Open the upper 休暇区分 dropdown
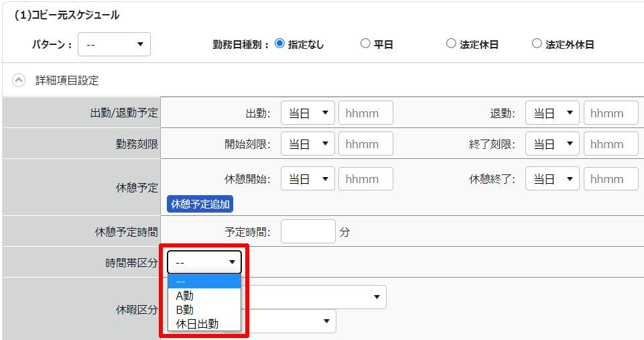Image resolution: width=644 pixels, height=340 pixels. 314,297
